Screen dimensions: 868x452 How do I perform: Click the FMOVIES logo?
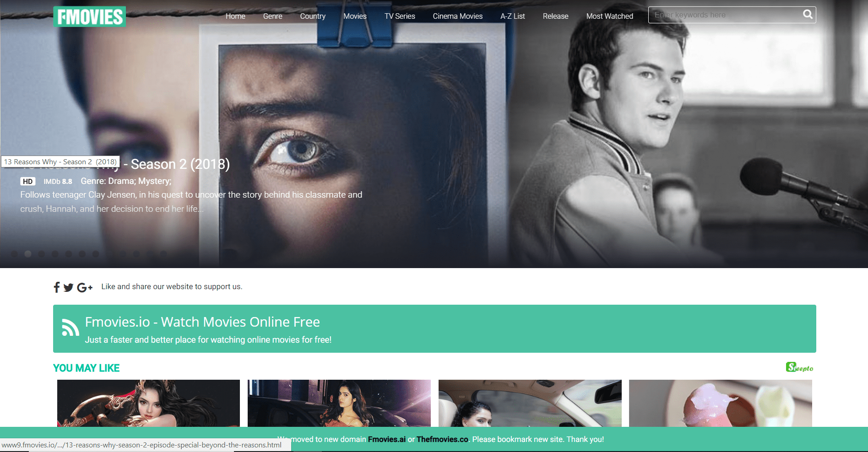[x=89, y=16]
